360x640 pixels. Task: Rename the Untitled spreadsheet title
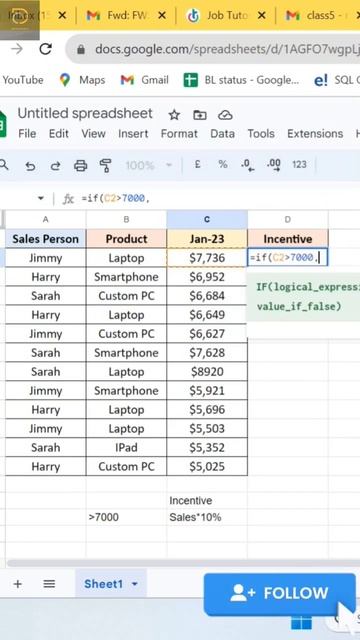(85, 113)
